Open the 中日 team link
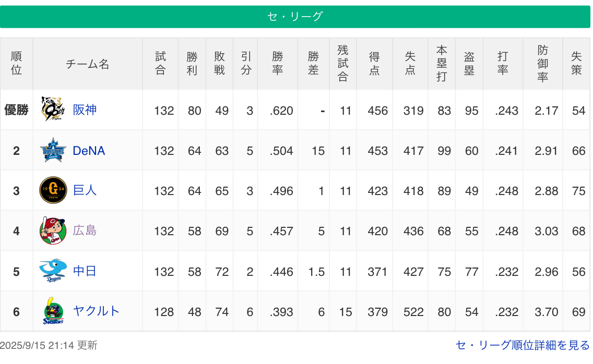This screenshot has width=593, height=364. click(85, 271)
